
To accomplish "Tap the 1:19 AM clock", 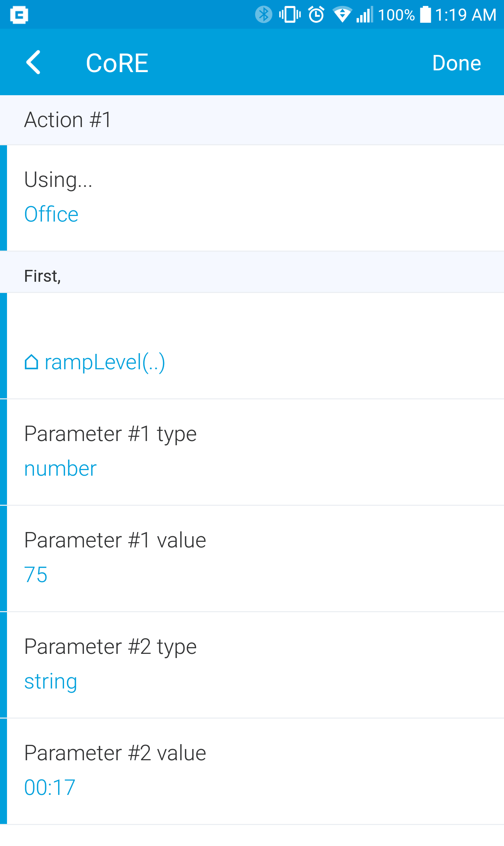I will (x=465, y=15).
